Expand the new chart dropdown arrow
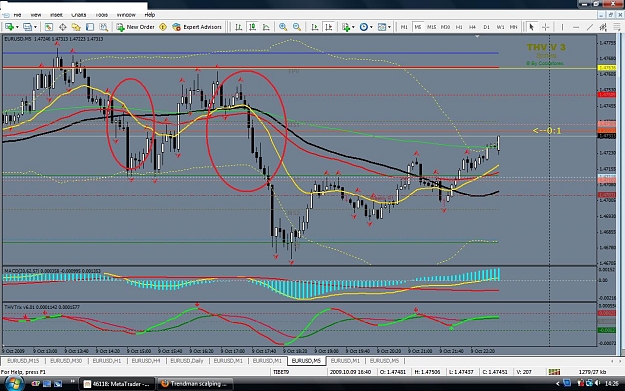The image size is (625, 391). [17, 27]
